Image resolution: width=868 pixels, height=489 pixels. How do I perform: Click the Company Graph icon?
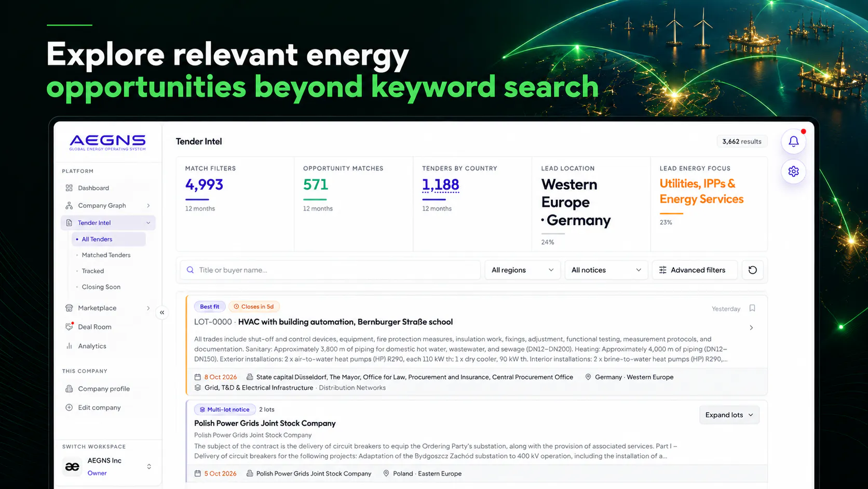(x=69, y=205)
